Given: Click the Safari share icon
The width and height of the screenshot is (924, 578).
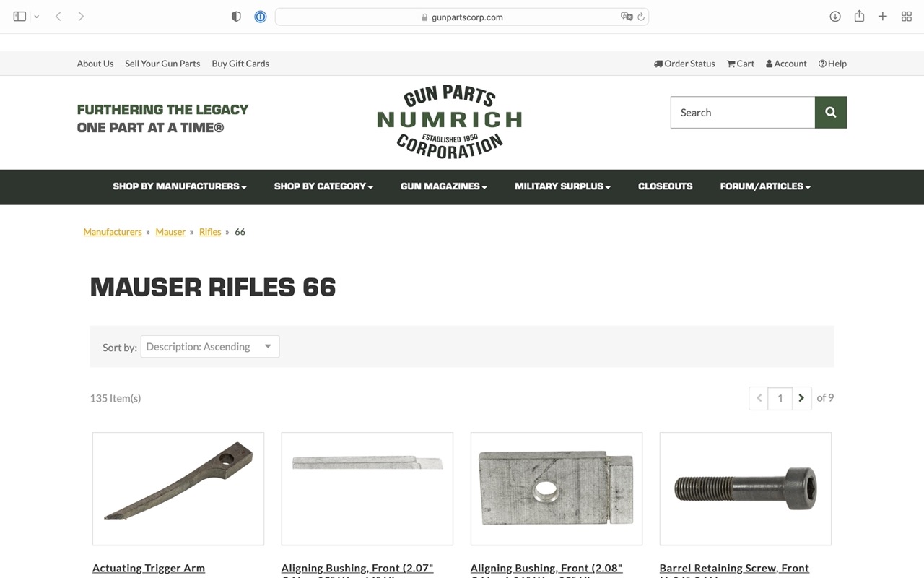Looking at the screenshot, I should [859, 16].
